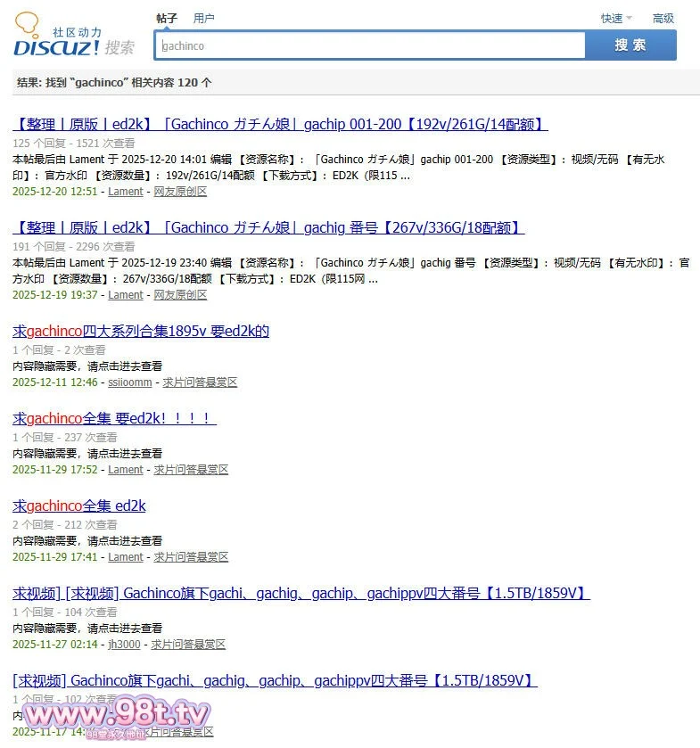View author jh3000's profile
Image resolution: width=700 pixels, height=748 pixels.
click(x=124, y=645)
